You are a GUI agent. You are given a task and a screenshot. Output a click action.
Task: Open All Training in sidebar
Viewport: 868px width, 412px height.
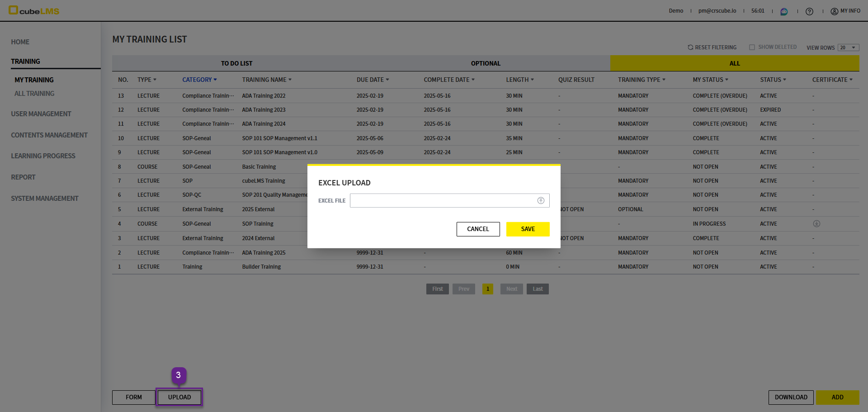pyautogui.click(x=34, y=94)
